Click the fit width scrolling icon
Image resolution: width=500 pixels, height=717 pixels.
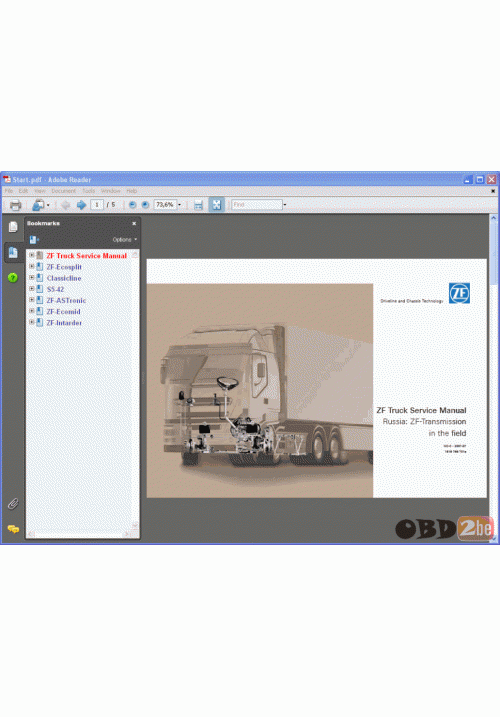click(x=198, y=205)
